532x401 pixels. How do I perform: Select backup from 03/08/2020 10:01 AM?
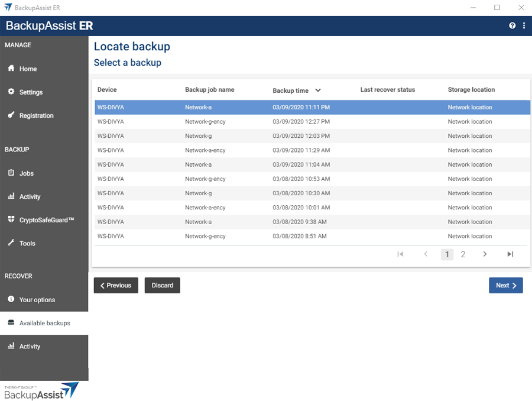(x=312, y=208)
